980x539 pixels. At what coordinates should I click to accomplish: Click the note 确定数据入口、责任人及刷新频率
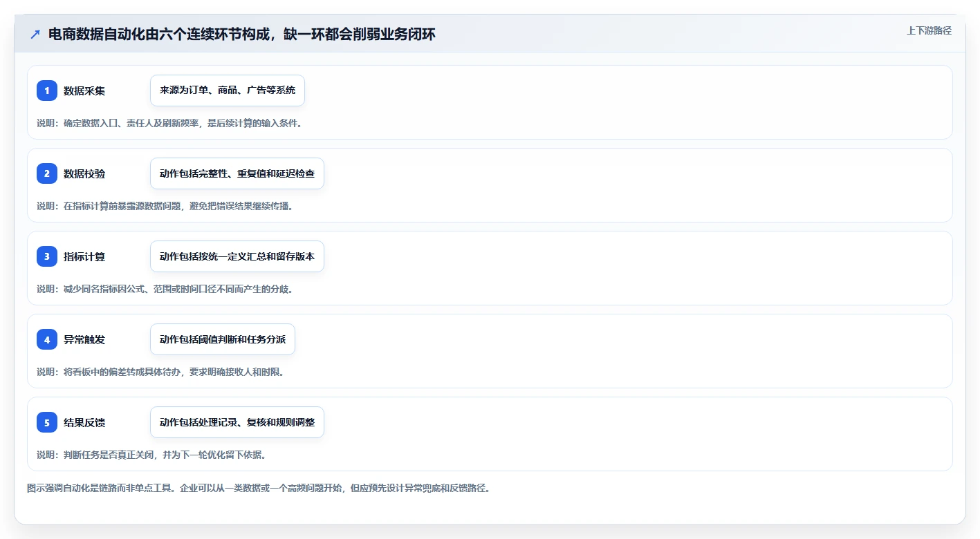click(131, 123)
